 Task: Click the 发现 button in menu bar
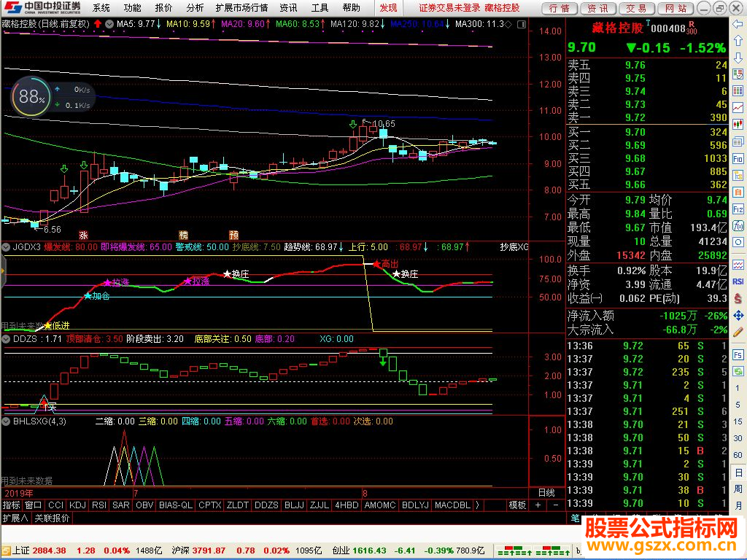point(388,7)
